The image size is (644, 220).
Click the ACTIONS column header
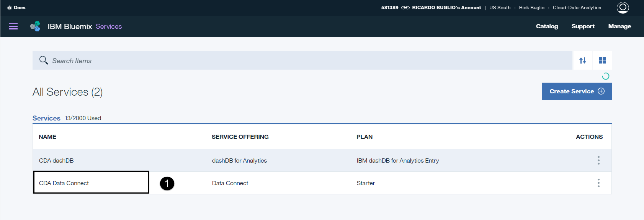pos(589,137)
